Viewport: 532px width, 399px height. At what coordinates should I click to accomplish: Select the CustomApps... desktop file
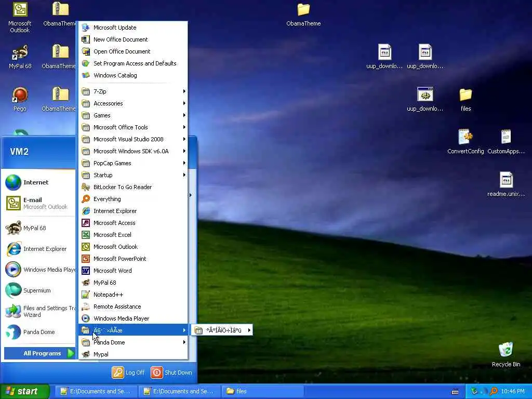click(x=506, y=142)
